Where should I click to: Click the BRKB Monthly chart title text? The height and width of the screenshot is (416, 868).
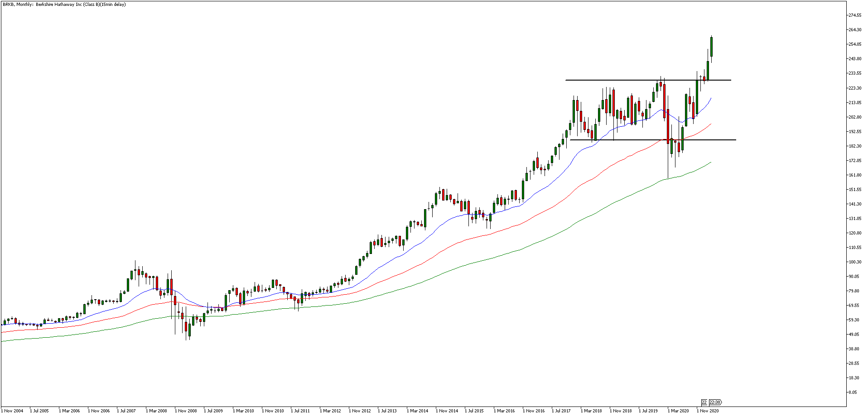64,5
